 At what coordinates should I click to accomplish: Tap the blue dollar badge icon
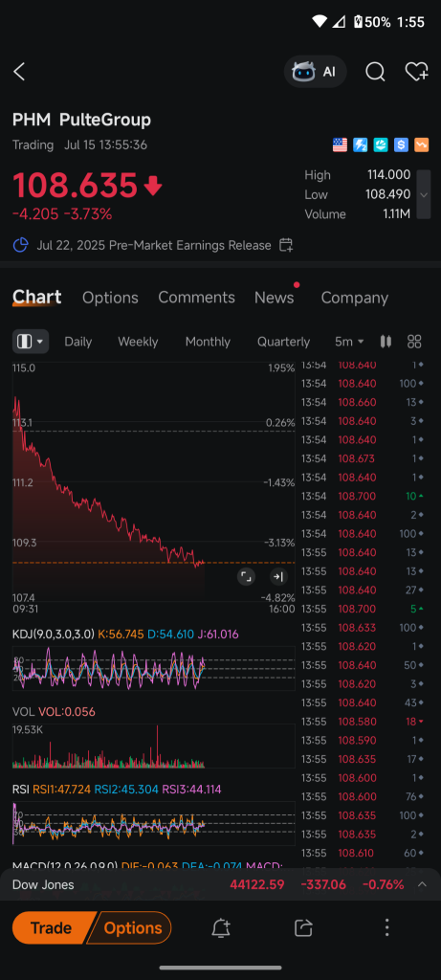pos(401,145)
